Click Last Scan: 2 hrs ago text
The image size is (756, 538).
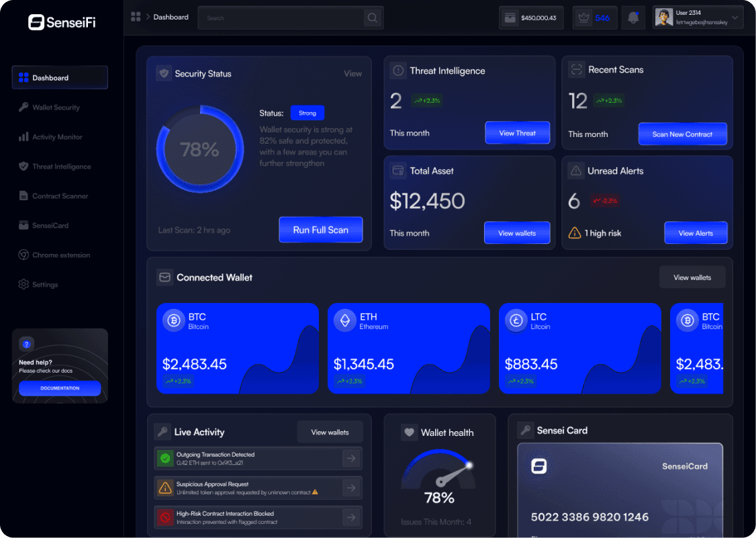tap(194, 230)
